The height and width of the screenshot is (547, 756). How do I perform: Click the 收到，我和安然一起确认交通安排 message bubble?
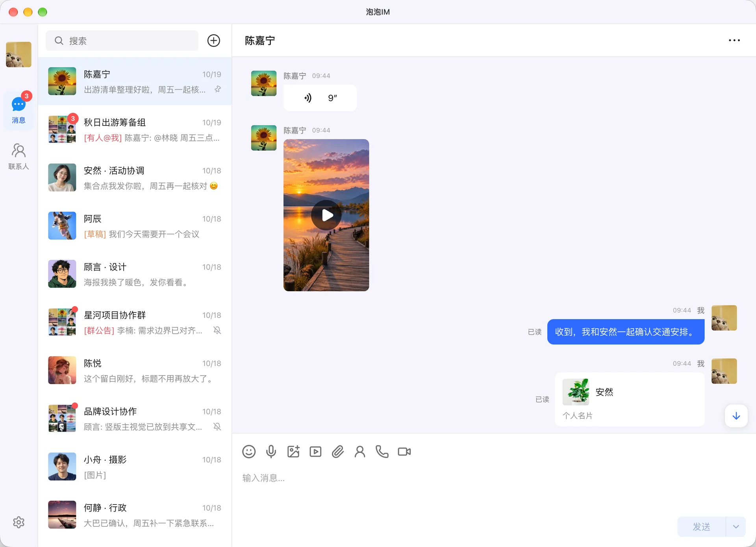(x=626, y=332)
